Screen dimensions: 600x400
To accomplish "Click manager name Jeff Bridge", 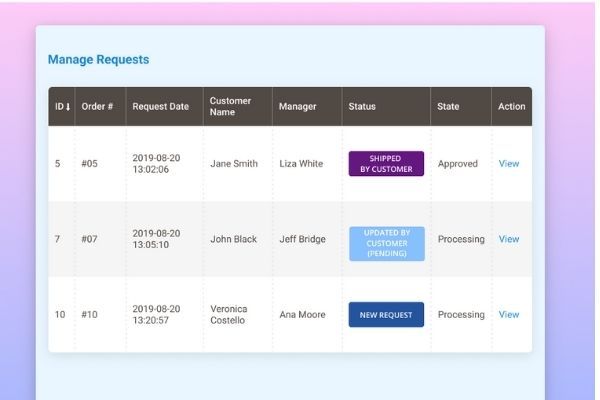I will (x=303, y=240).
